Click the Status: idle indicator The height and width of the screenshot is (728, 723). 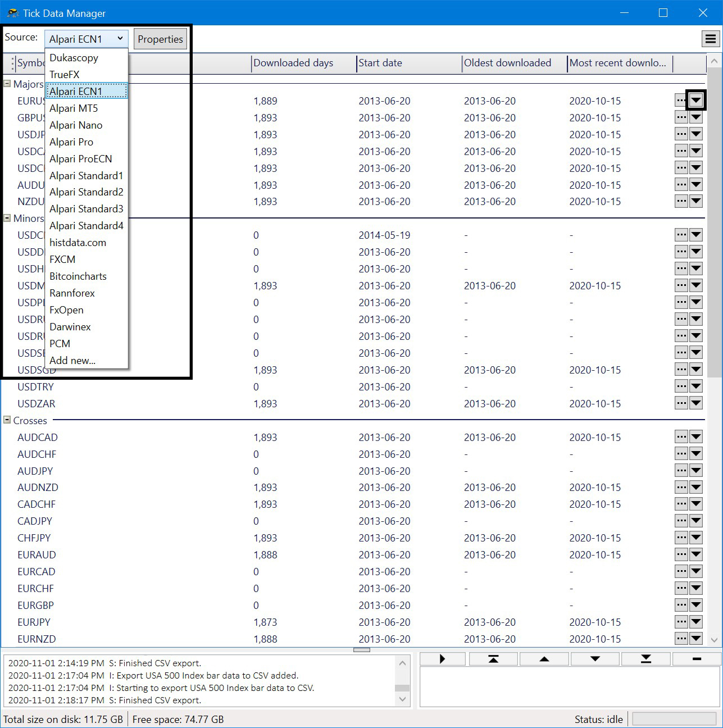(599, 719)
